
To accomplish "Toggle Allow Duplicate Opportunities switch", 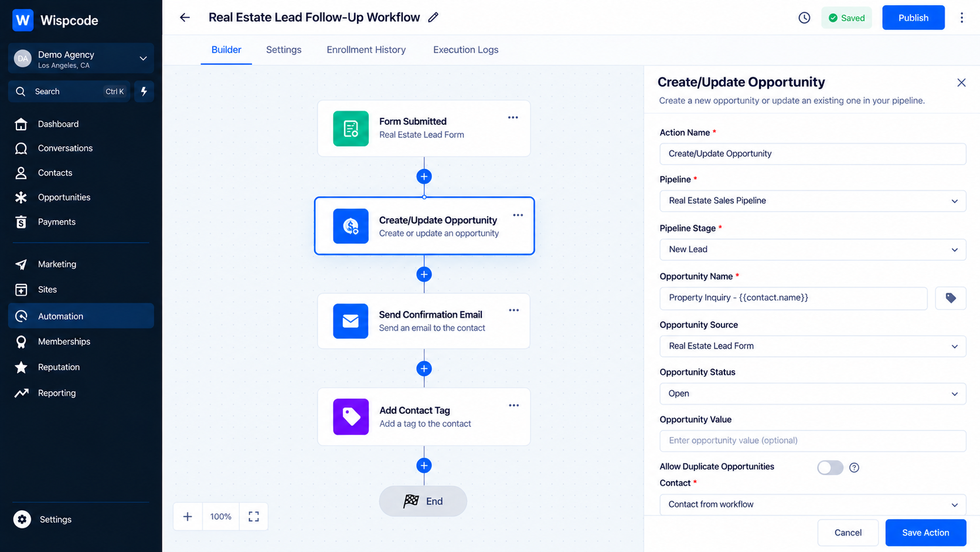I will click(830, 468).
